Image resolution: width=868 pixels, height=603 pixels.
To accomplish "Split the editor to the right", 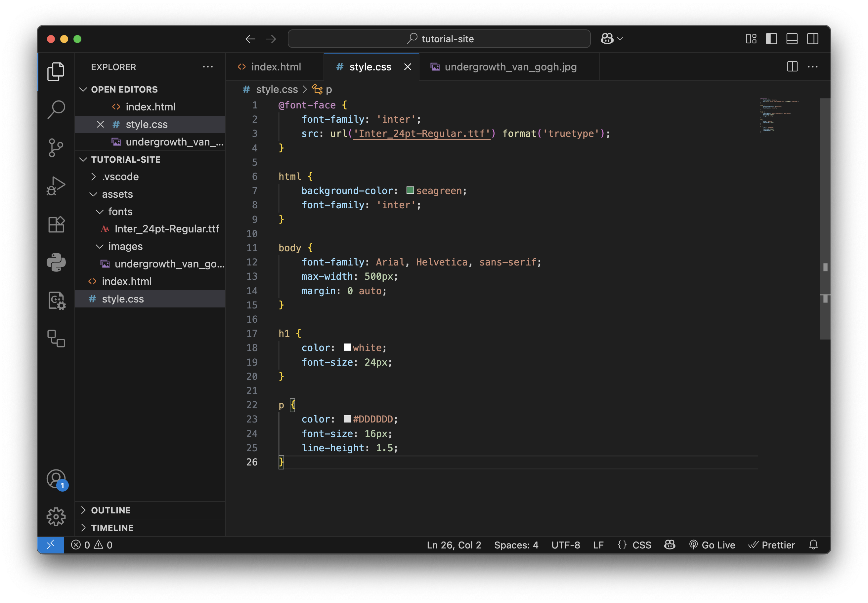I will click(792, 66).
